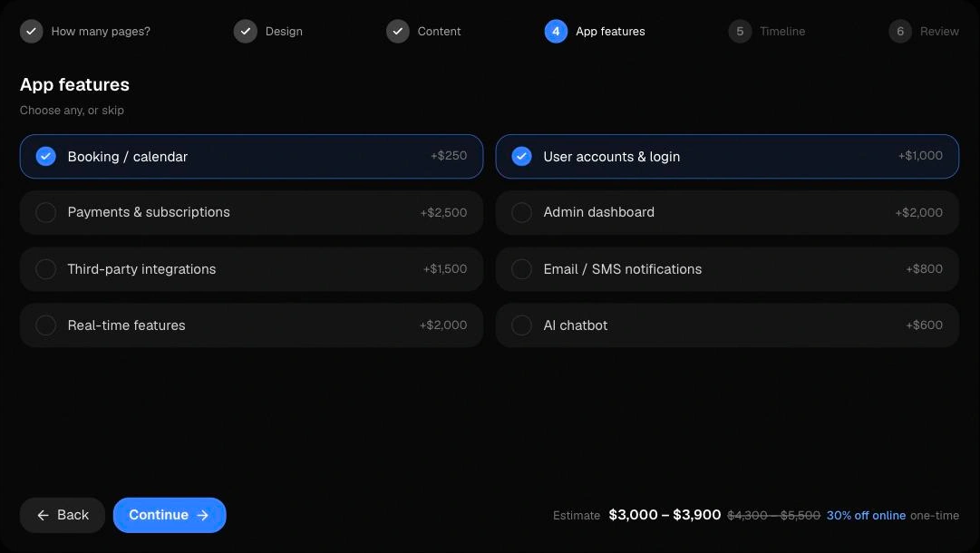Image resolution: width=980 pixels, height=553 pixels.
Task: Check Email / SMS notifications circle
Action: coord(521,269)
